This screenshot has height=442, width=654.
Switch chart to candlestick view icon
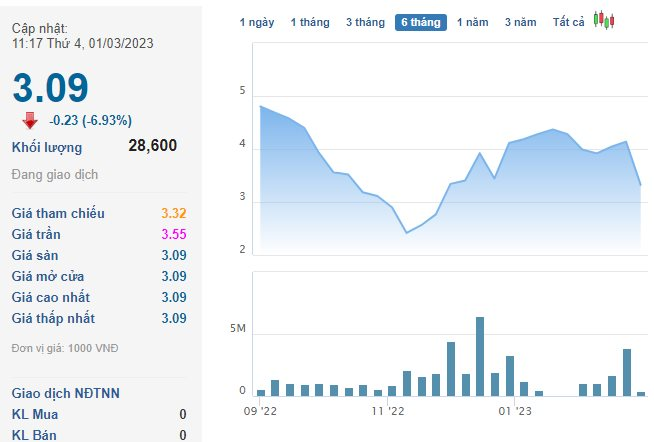click(604, 20)
